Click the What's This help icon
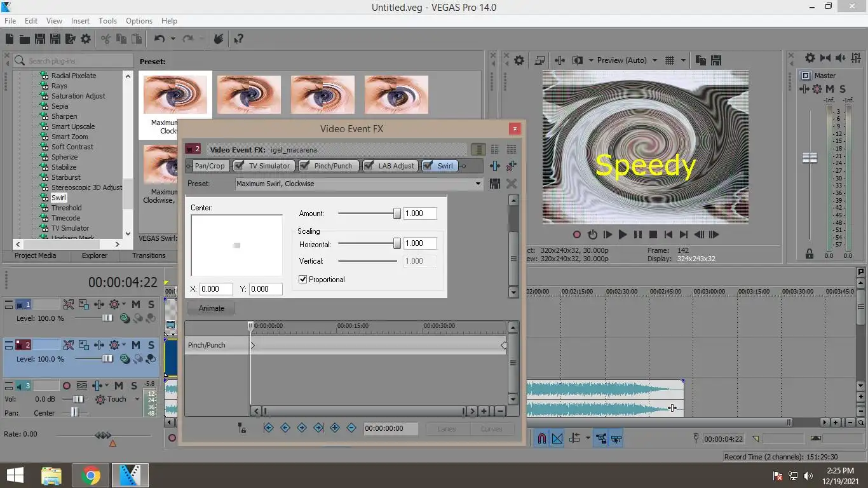The height and width of the screenshot is (488, 868). click(x=238, y=39)
